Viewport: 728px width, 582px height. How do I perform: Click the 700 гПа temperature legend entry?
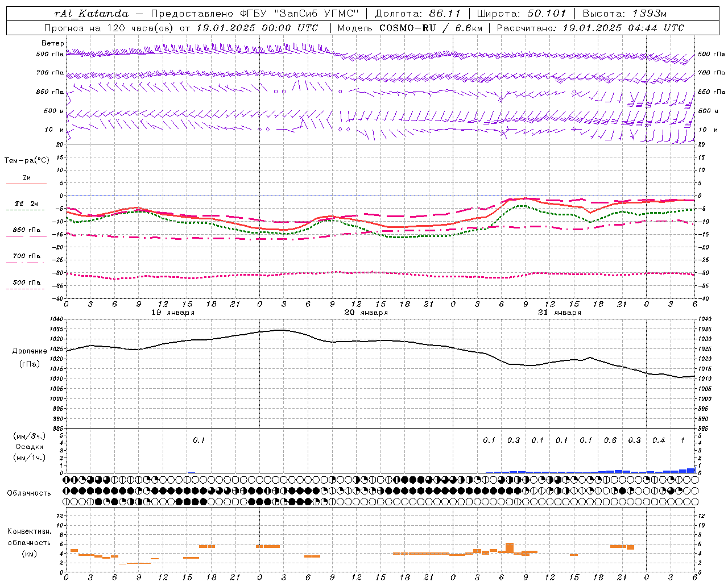coord(27,256)
